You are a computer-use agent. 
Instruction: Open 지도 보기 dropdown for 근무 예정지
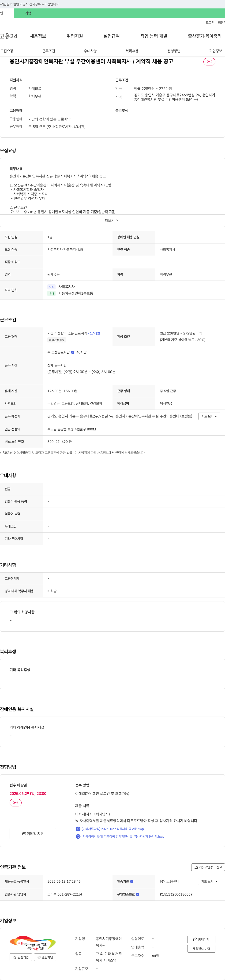click(x=210, y=416)
